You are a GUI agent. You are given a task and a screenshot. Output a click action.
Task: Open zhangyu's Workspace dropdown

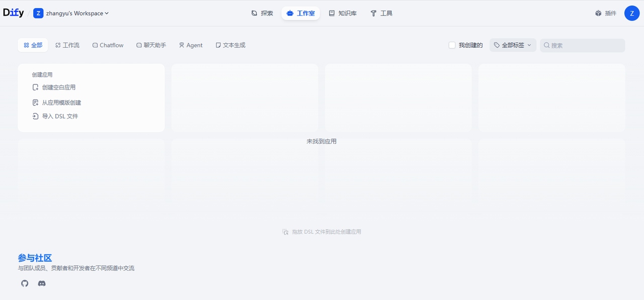point(77,14)
